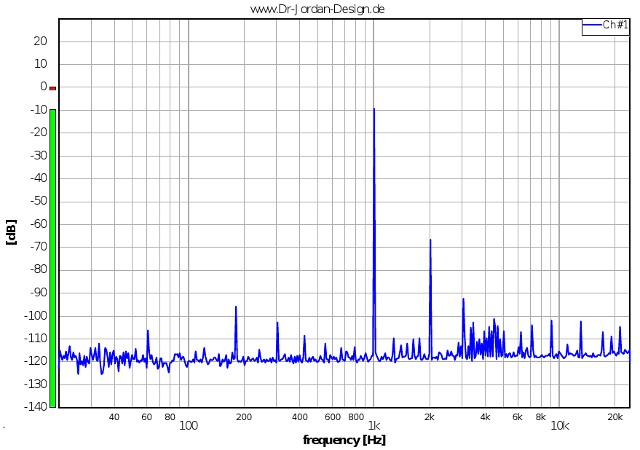Click the 100 frequency tick label

point(189,426)
